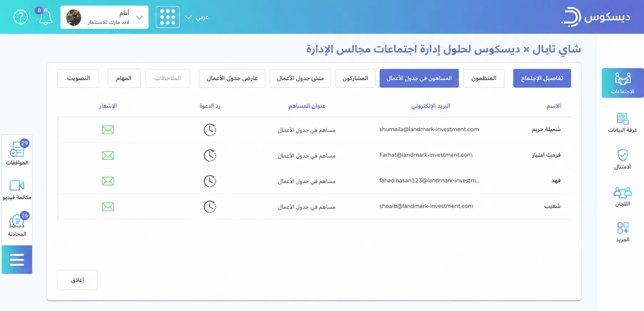This screenshot has width=644, height=311.
Task: Click pending clock icon in فهد row
Action: pos(210,181)
